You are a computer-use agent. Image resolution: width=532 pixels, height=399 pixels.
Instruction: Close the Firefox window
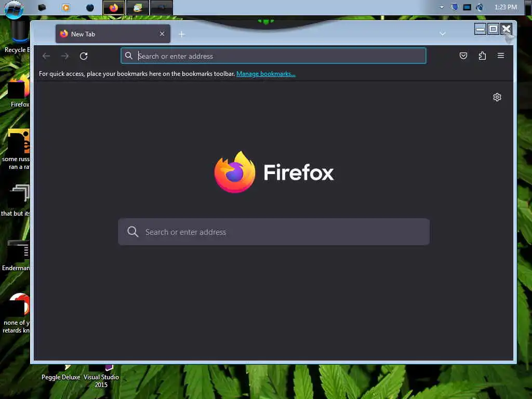point(506,29)
